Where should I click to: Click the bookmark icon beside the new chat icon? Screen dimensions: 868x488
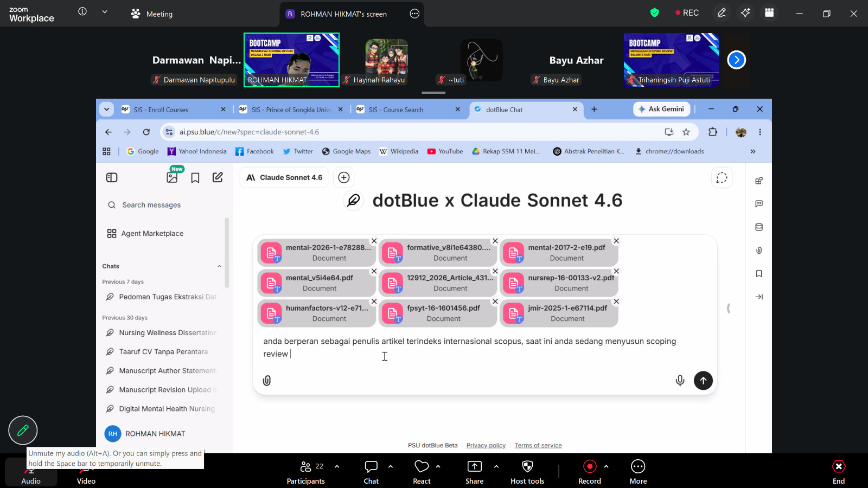(195, 178)
